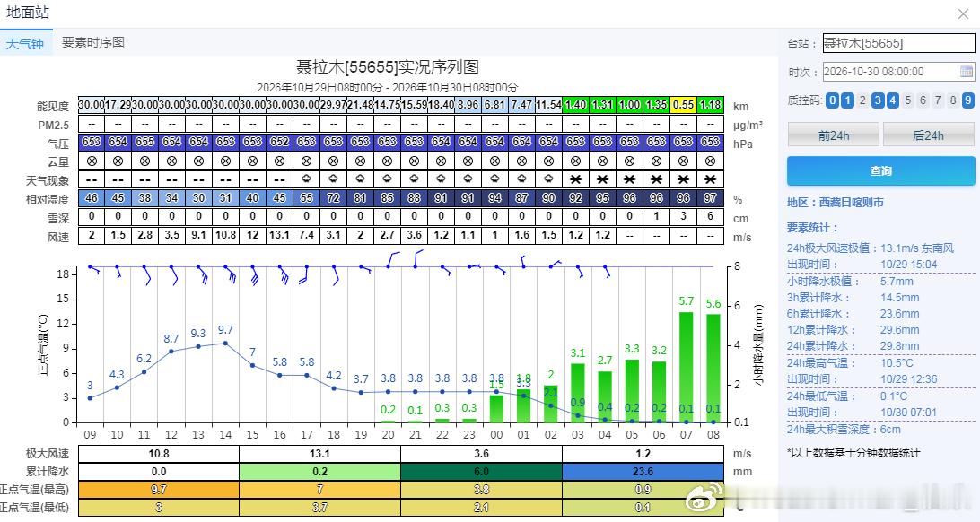Switch to the 天气钟 tab
980x522 pixels.
[x=25, y=43]
